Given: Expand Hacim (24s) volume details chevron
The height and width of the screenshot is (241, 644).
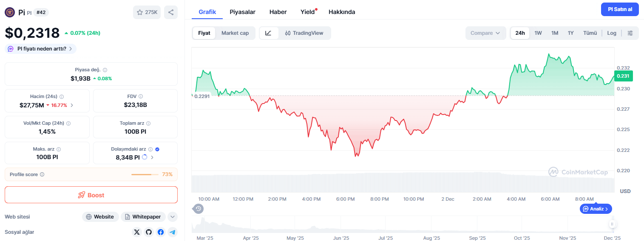Looking at the screenshot, I should click(x=71, y=105).
